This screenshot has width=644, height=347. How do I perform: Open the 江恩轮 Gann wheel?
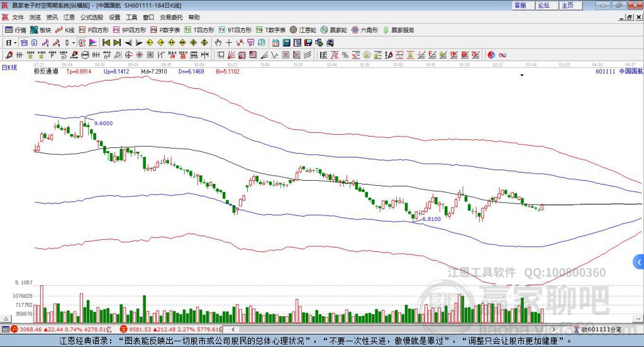(303, 30)
